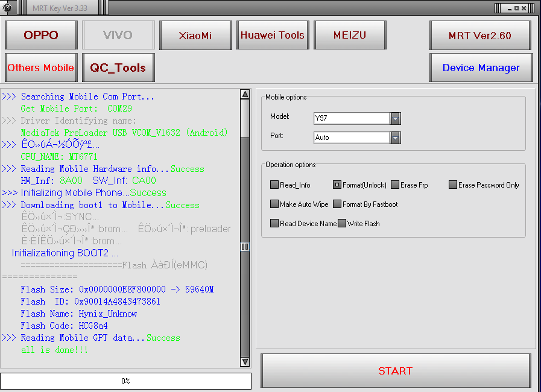The image size is (541, 392).
Task: Enable Make Auto Wipe checkbox
Action: click(274, 204)
